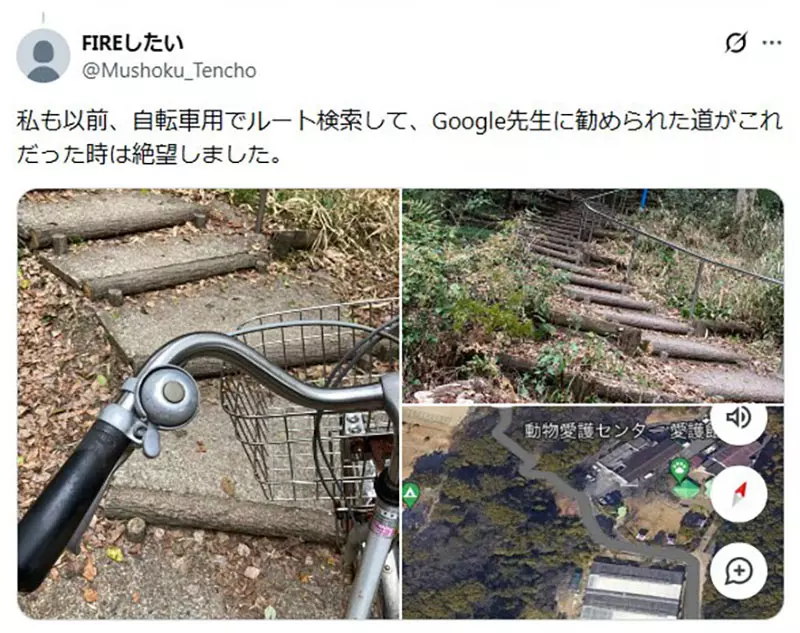Select the green paw print map marker

(680, 469)
